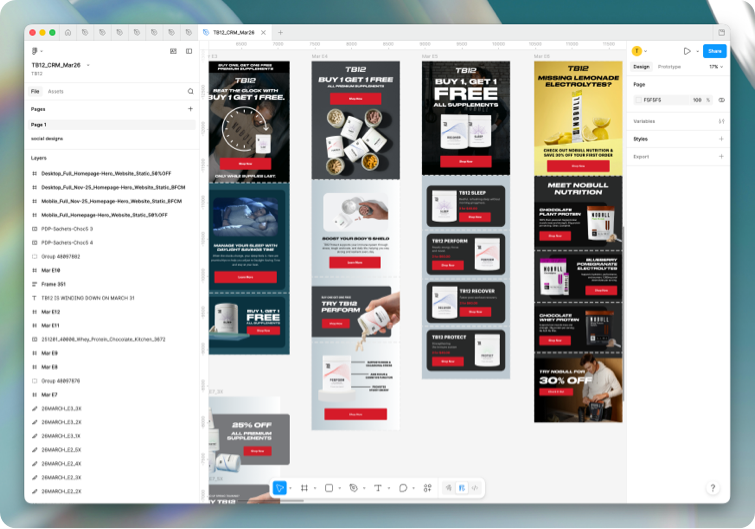Switch to the Design tab
The height and width of the screenshot is (529, 755).
(641, 66)
